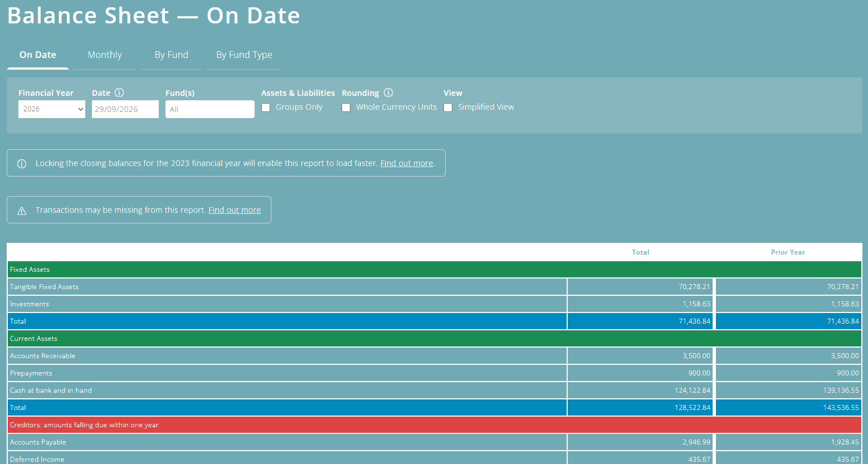
Task: Select the By Fund tab
Action: (x=172, y=55)
